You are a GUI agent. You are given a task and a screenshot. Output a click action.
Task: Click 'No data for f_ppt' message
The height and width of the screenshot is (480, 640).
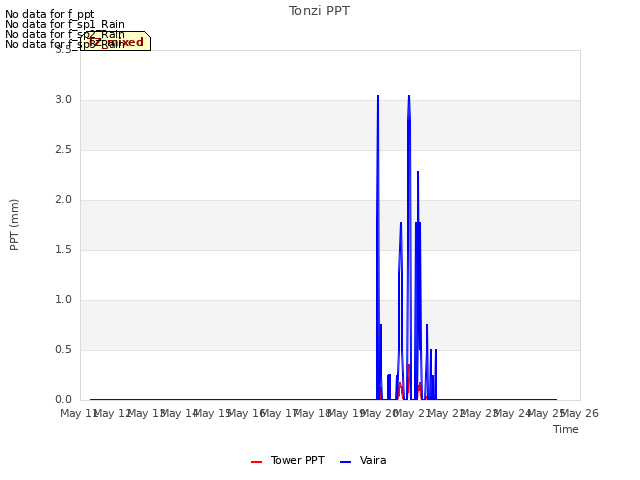pyautogui.click(x=50, y=14)
